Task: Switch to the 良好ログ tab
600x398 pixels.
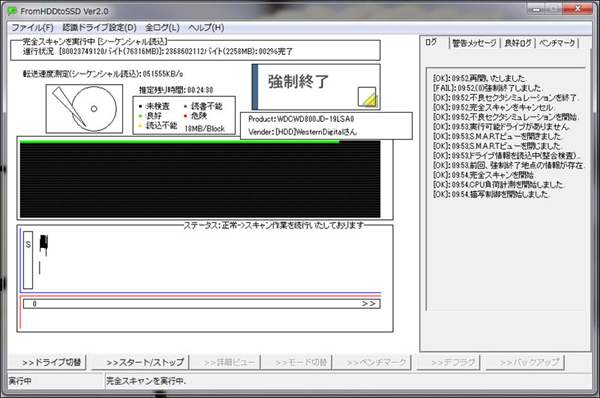Action: coord(518,43)
